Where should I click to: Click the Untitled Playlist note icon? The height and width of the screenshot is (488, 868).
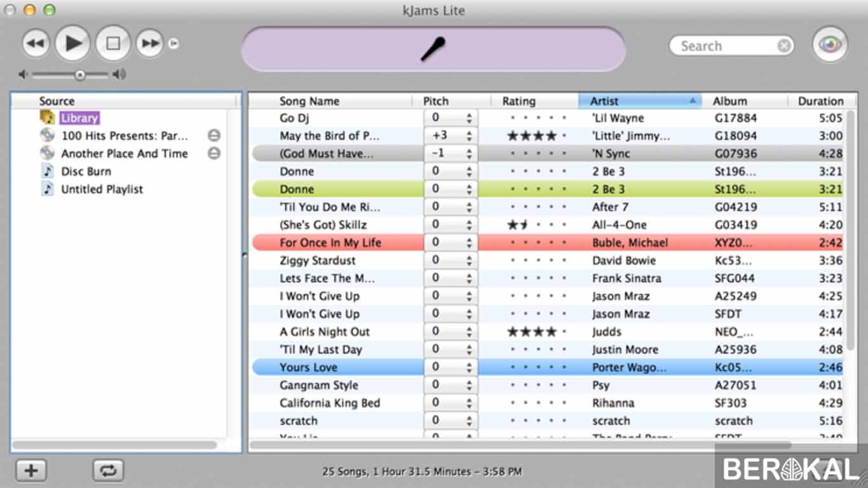coord(48,189)
